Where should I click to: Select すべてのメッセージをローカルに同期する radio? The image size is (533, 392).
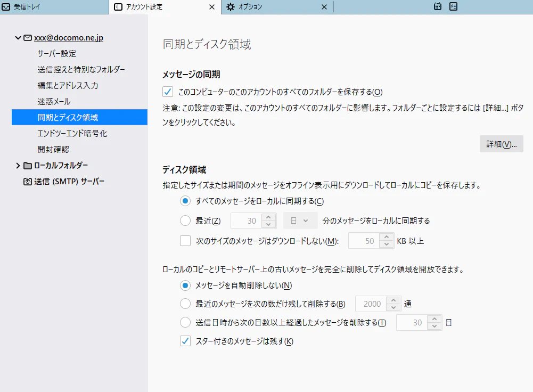pyautogui.click(x=185, y=201)
